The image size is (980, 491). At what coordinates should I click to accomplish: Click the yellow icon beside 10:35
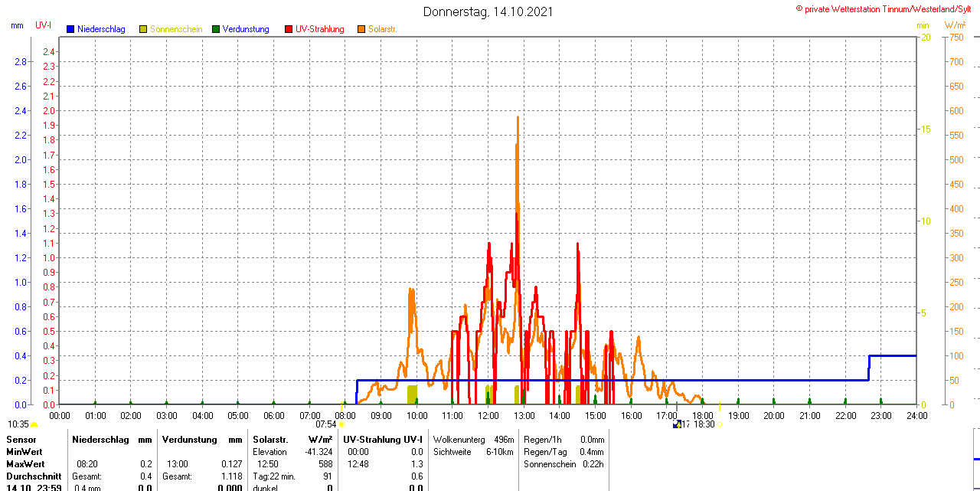coord(34,424)
